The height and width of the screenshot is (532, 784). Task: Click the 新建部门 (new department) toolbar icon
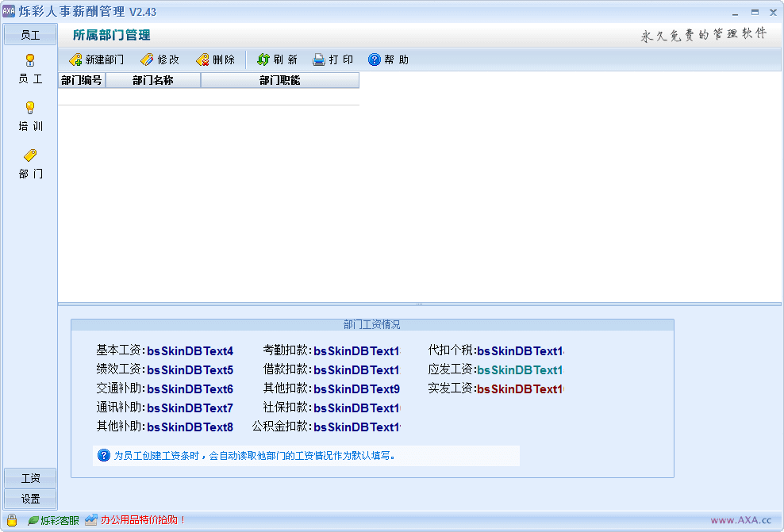[x=77, y=59]
